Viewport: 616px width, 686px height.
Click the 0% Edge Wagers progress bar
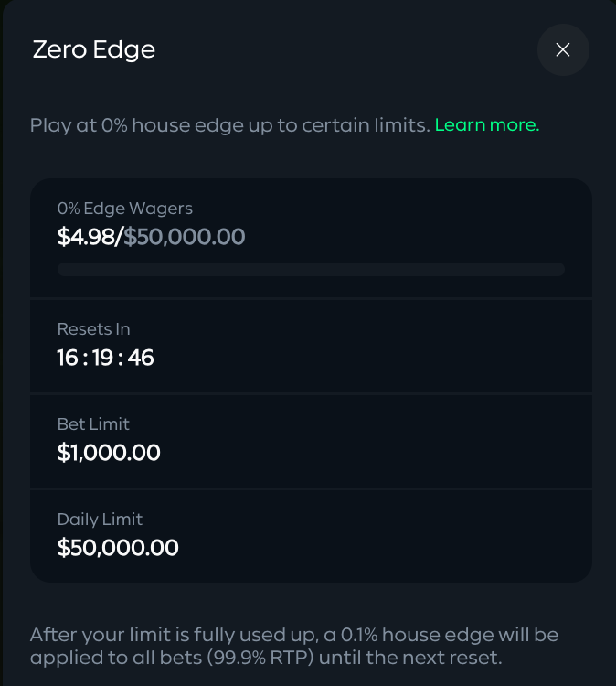(311, 270)
